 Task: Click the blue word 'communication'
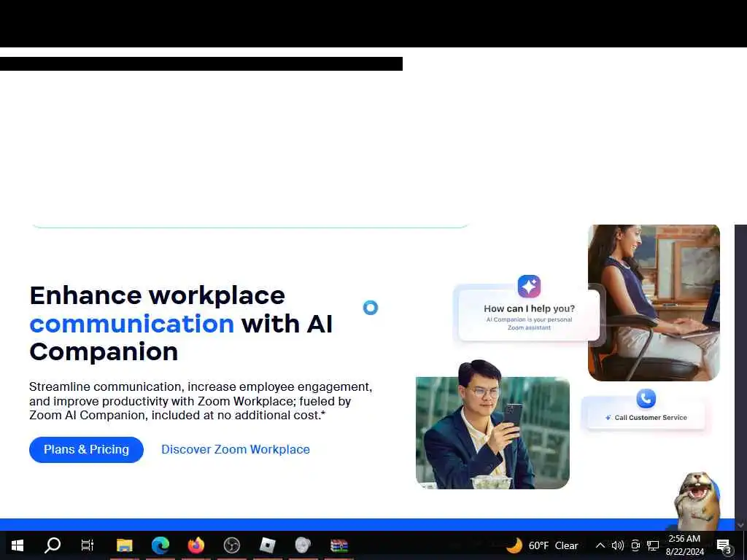(132, 324)
